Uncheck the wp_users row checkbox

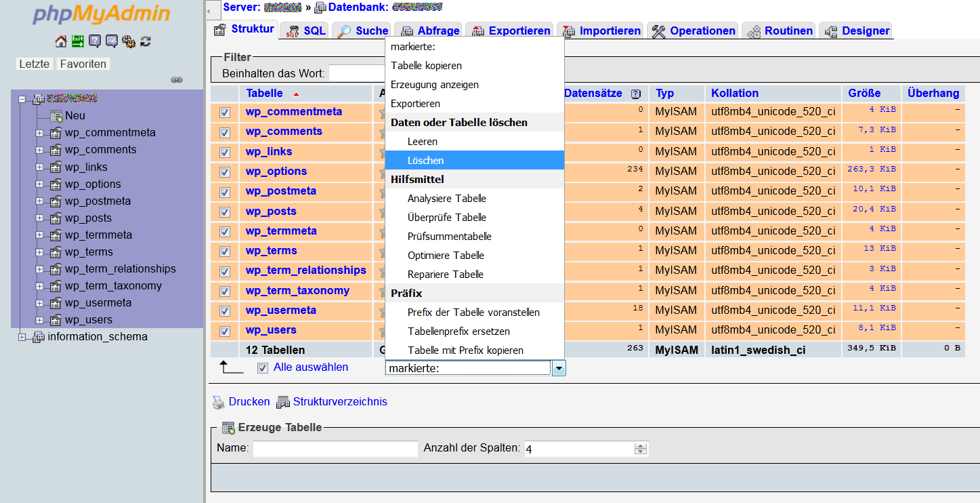pyautogui.click(x=225, y=331)
